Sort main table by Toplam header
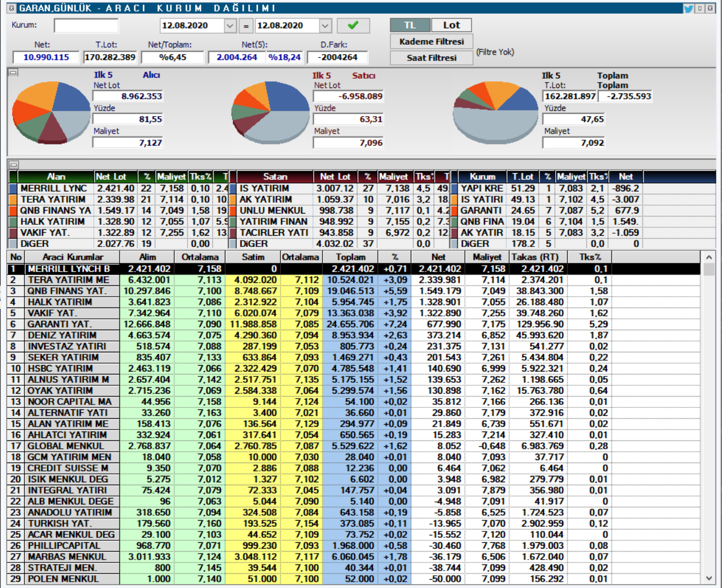This screenshot has width=722, height=588. click(351, 257)
